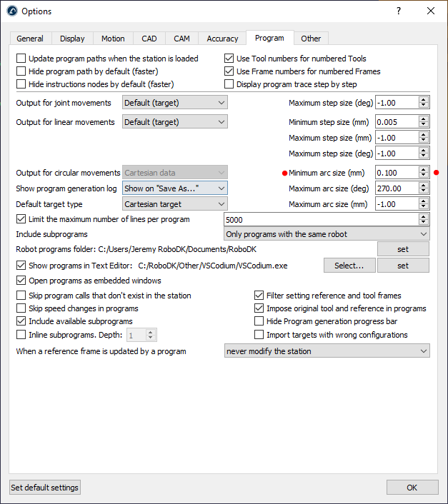Increase maximum lines per program spinner
Screen dimensions: 448x504
[x=424, y=216]
